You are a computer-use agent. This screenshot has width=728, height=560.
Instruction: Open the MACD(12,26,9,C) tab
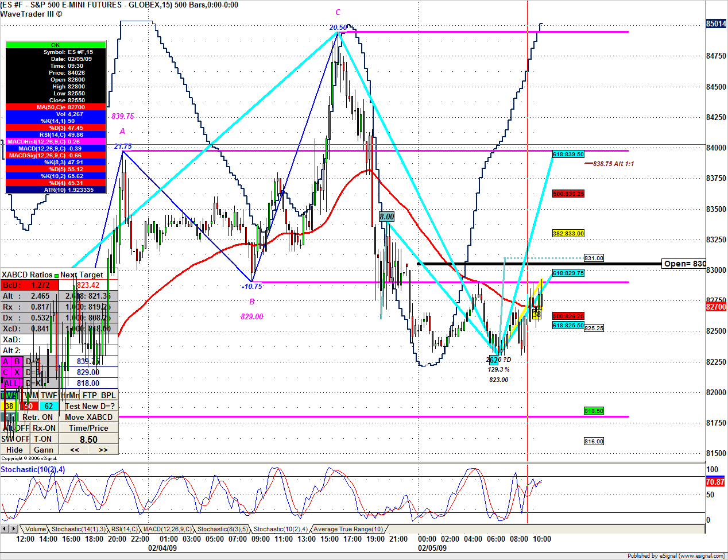(166, 529)
